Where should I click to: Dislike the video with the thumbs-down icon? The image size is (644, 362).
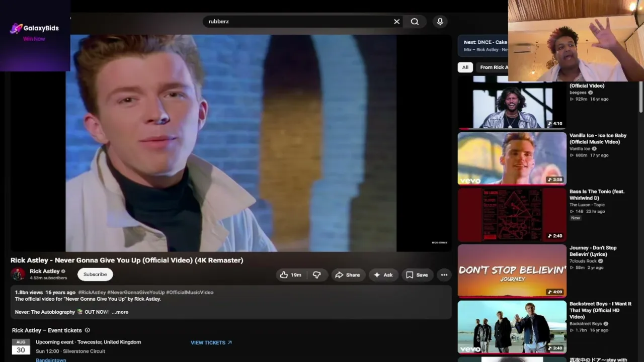tap(317, 275)
